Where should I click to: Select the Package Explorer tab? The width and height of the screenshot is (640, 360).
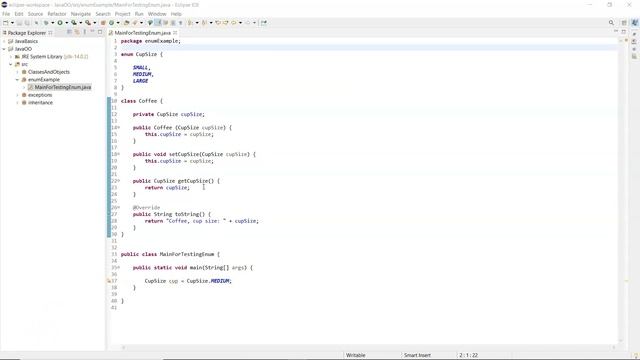(x=27, y=33)
